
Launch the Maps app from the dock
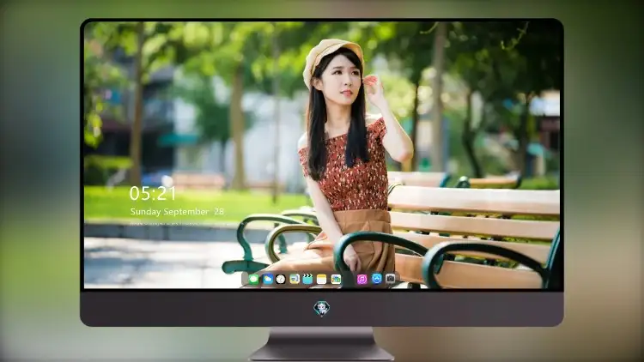pos(295,280)
